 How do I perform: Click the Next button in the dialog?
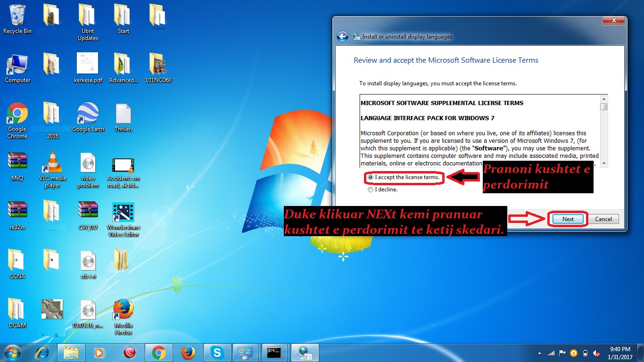(x=568, y=219)
